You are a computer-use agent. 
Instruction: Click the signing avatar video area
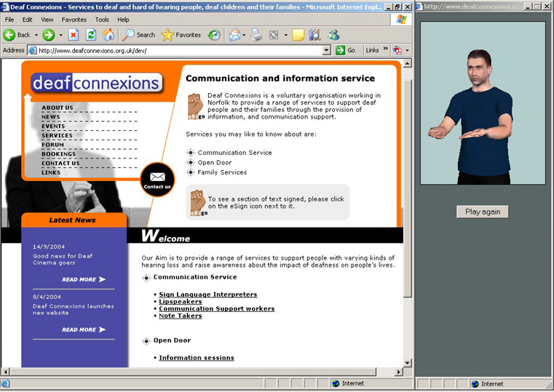(483, 103)
